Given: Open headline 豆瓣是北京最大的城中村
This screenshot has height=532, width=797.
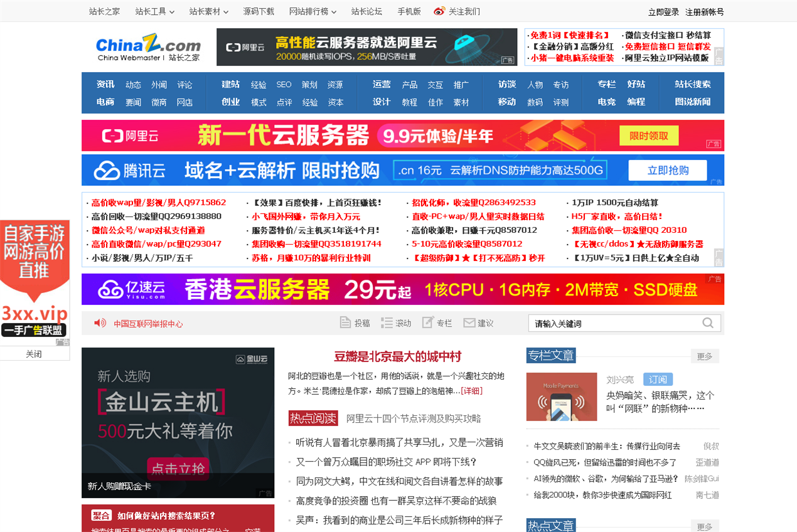Looking at the screenshot, I should (x=398, y=356).
